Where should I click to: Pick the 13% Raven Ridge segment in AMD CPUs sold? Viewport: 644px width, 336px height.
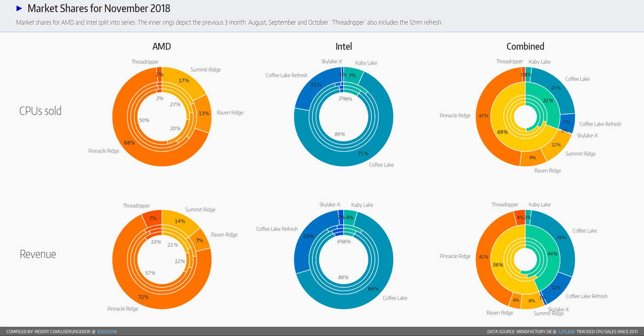coord(203,113)
